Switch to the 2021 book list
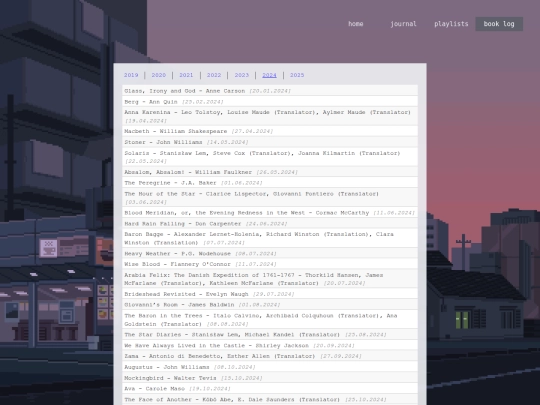 point(186,75)
